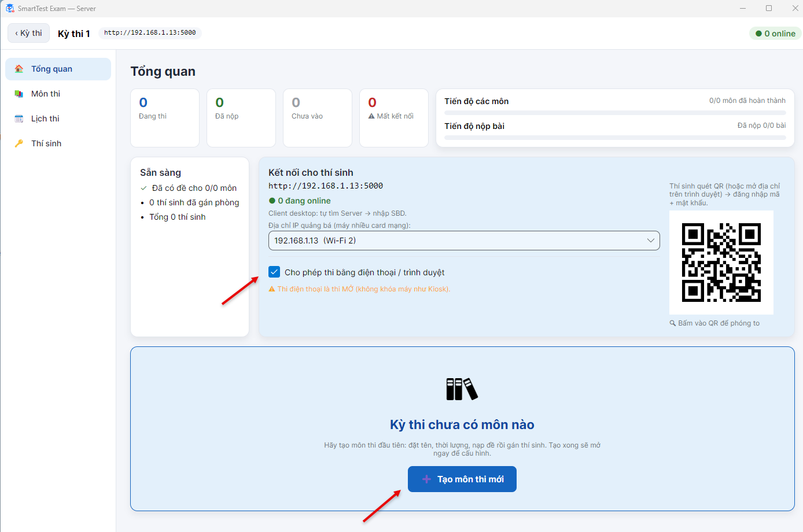Enlarge the QR code image
The image size is (803, 532).
(721, 263)
